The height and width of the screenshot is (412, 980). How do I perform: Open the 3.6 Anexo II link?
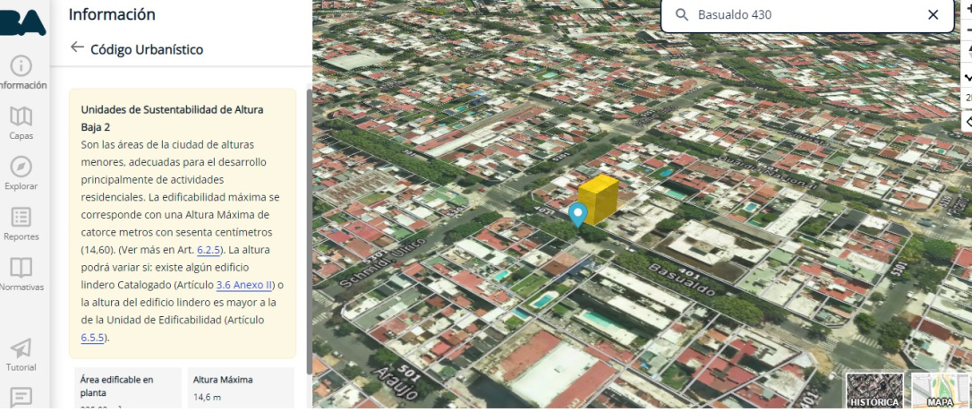(x=244, y=285)
